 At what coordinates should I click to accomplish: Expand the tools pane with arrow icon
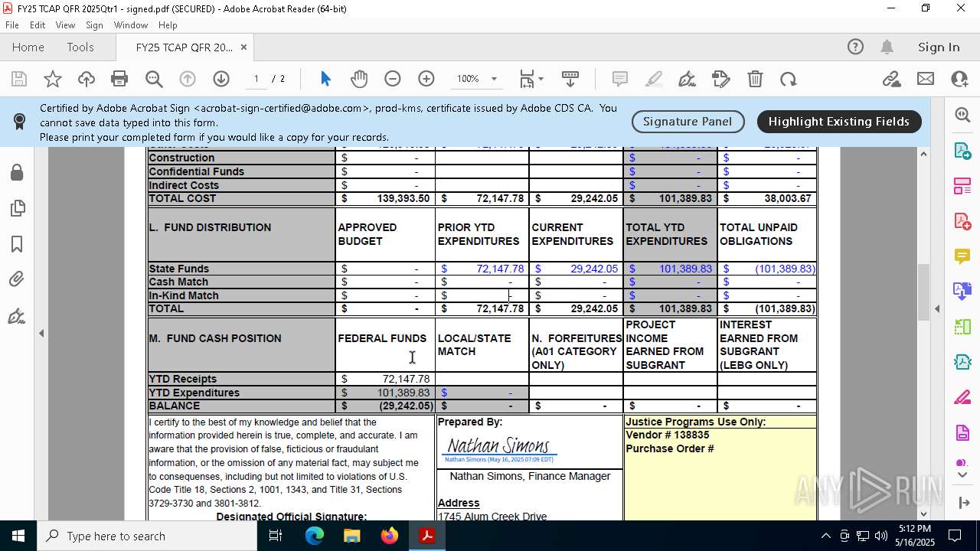[x=962, y=503]
